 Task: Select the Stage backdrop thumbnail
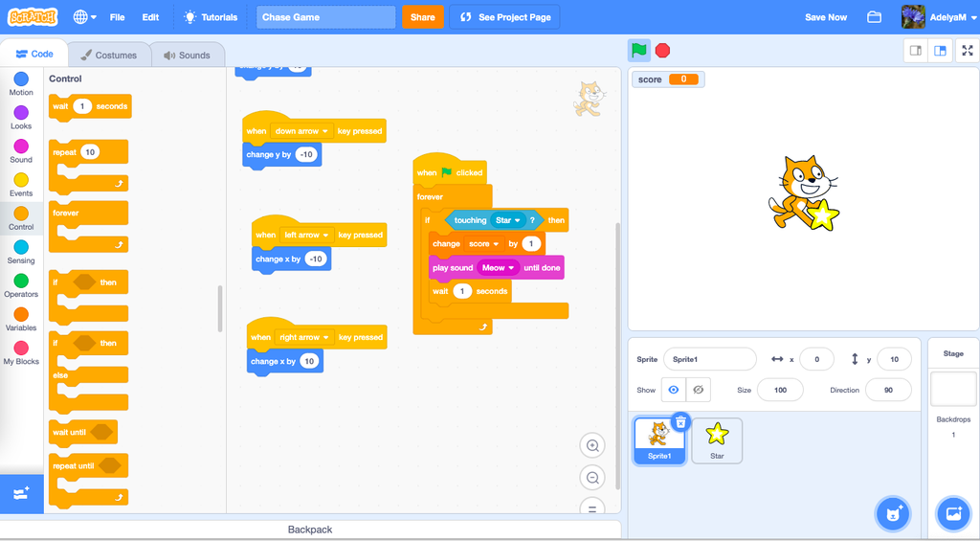click(x=953, y=389)
